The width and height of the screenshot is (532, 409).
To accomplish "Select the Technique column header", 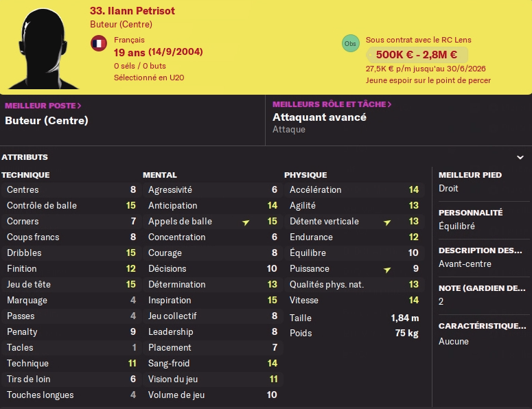I will (25, 175).
